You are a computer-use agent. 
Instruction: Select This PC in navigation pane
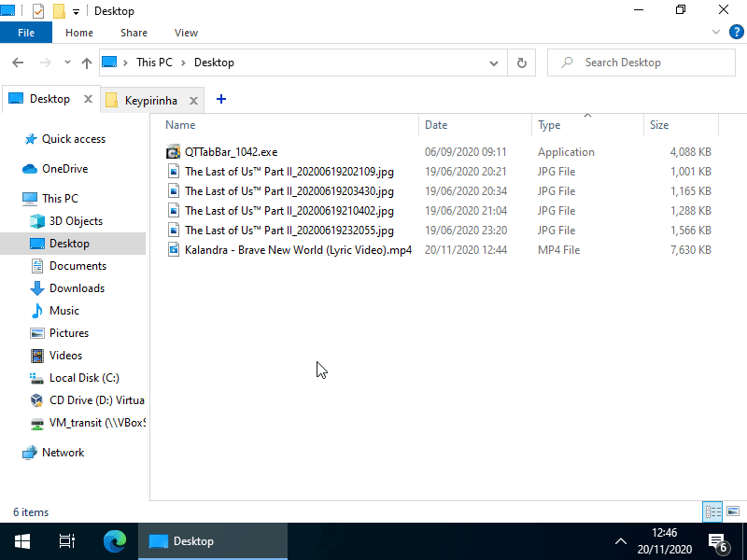point(50,199)
